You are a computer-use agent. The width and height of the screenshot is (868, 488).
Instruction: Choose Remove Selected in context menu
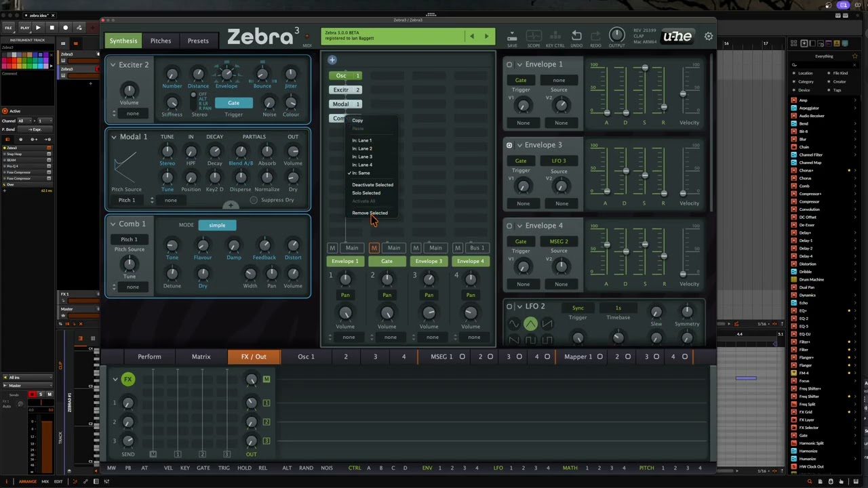click(370, 213)
